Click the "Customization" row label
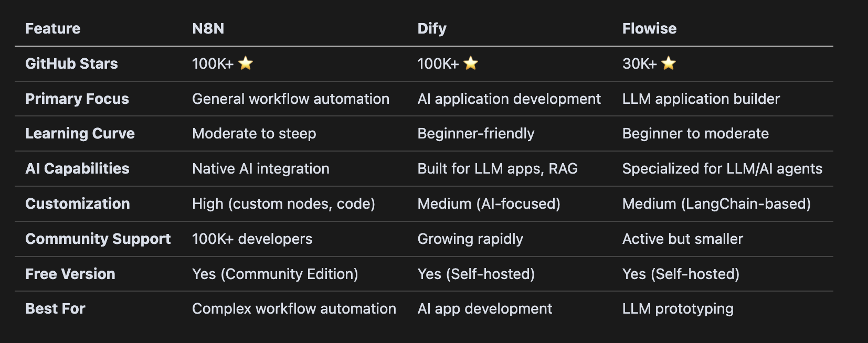868x343 pixels. click(x=78, y=203)
